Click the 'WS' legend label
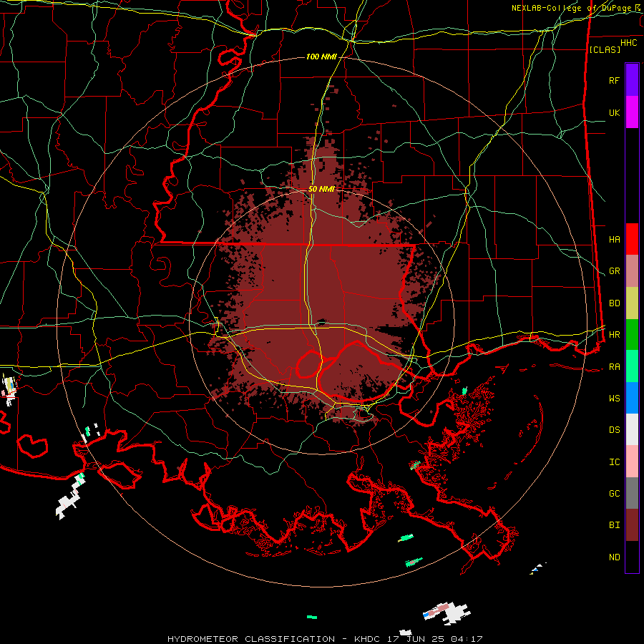This screenshot has height=644, width=644. coord(614,399)
